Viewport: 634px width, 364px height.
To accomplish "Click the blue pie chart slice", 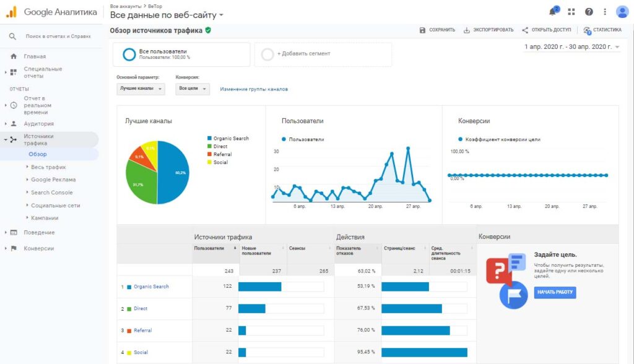I will click(x=175, y=173).
